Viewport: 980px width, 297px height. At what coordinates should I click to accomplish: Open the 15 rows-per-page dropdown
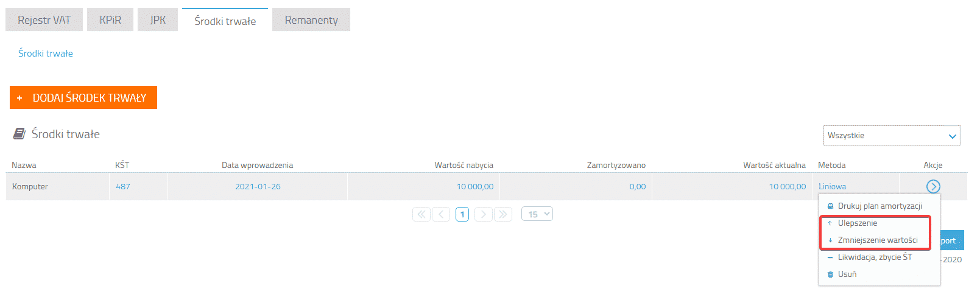(x=537, y=214)
